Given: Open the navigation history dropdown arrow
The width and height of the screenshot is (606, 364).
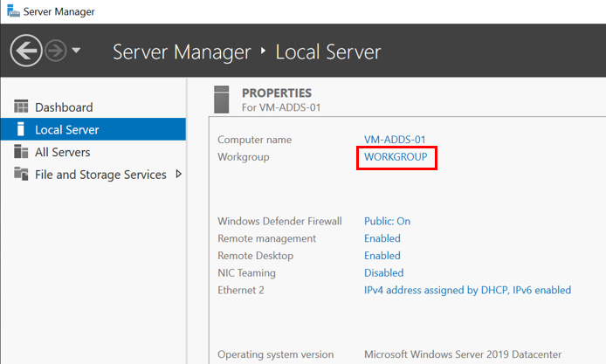Looking at the screenshot, I should 77,51.
